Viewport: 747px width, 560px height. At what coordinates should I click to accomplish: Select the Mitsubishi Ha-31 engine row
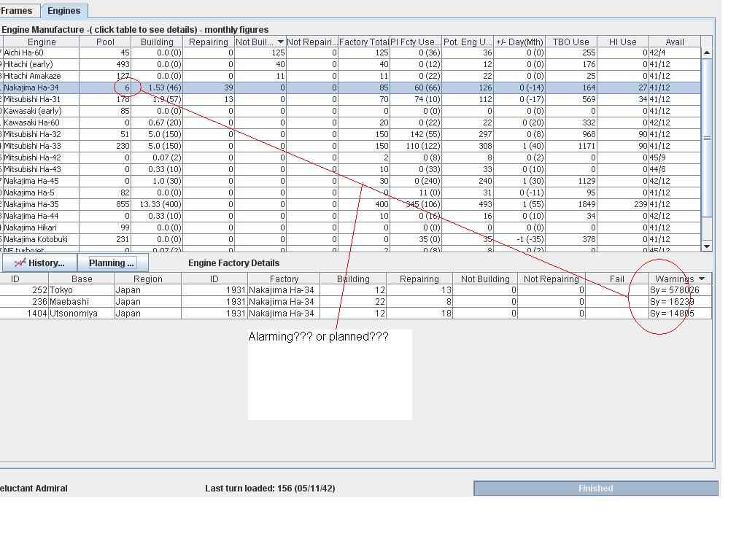tap(350, 99)
